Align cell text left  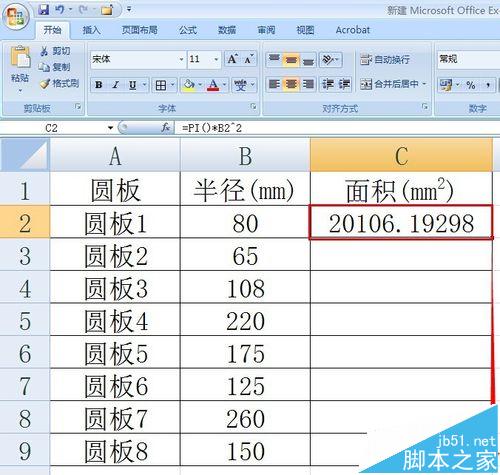[x=274, y=84]
